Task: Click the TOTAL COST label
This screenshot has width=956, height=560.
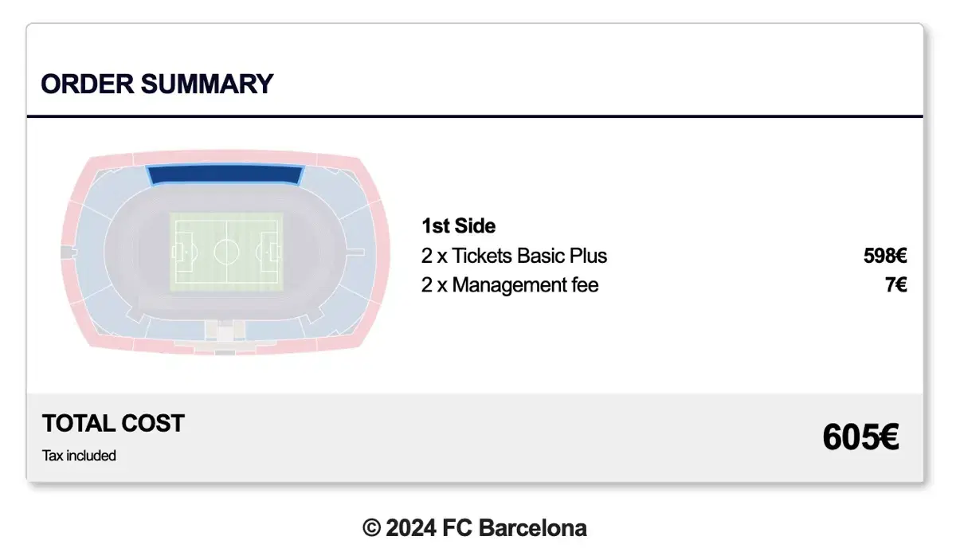Action: pyautogui.click(x=113, y=423)
